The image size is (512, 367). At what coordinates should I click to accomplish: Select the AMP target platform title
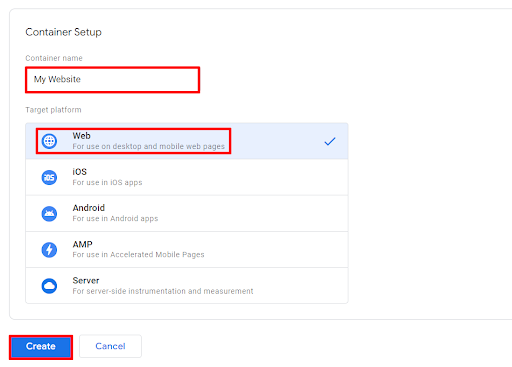pos(82,244)
